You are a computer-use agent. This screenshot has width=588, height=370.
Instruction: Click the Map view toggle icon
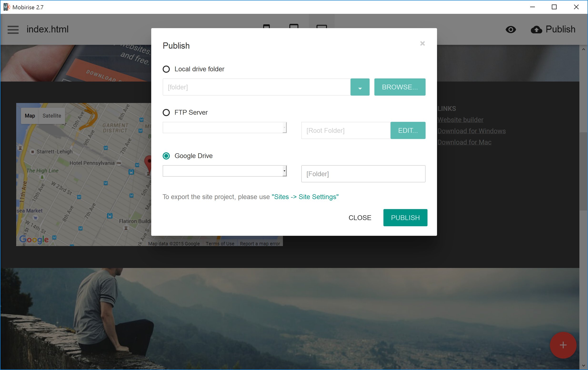[30, 116]
